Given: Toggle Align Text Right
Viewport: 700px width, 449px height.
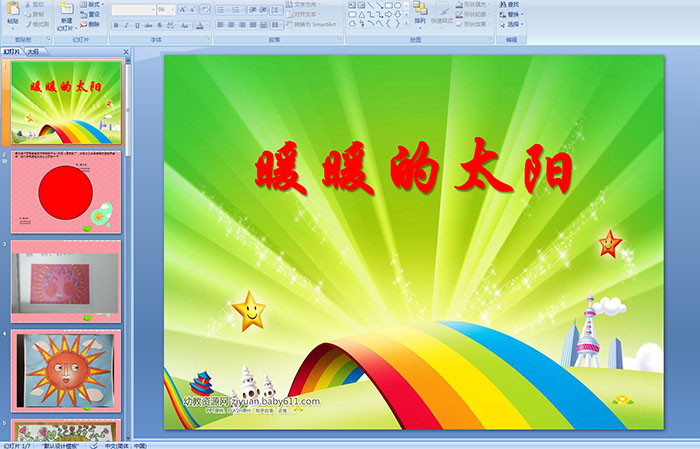Looking at the screenshot, I should click(x=242, y=25).
